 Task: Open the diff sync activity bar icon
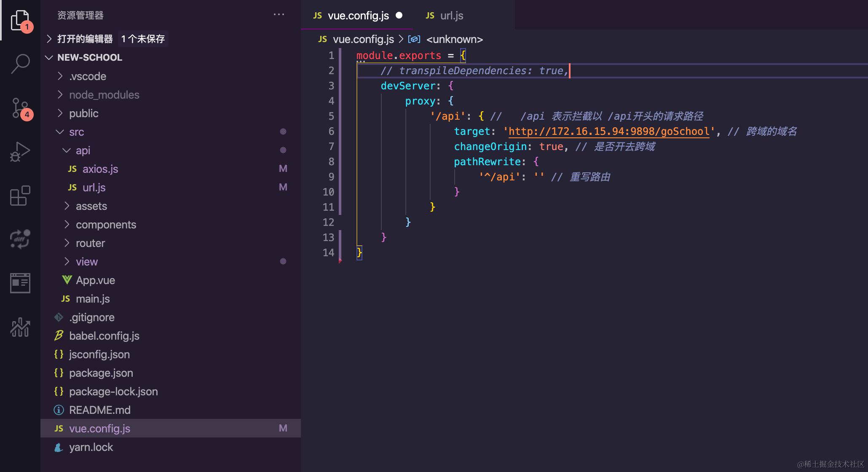click(20, 239)
